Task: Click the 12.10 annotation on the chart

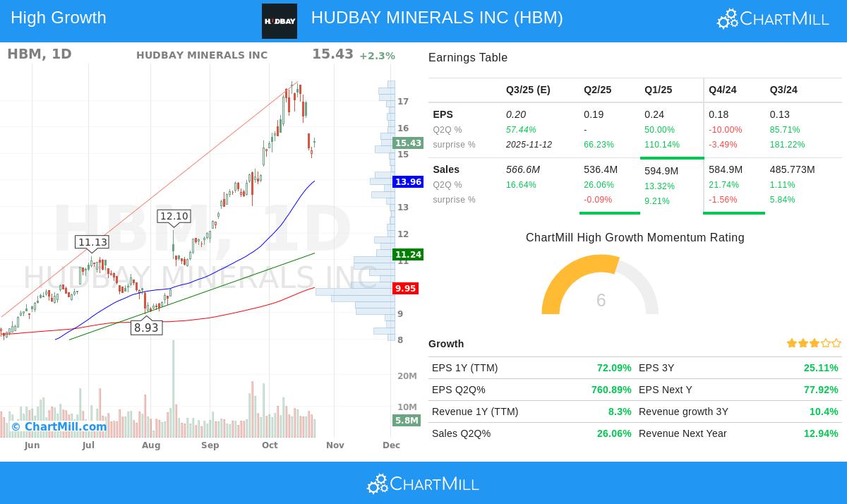Action: click(x=174, y=217)
